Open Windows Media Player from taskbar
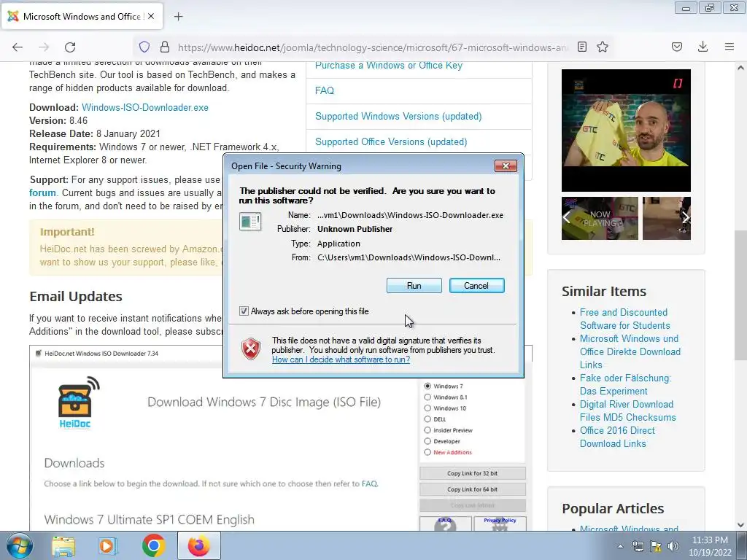Viewport: 747px width, 560px height. coord(107,545)
